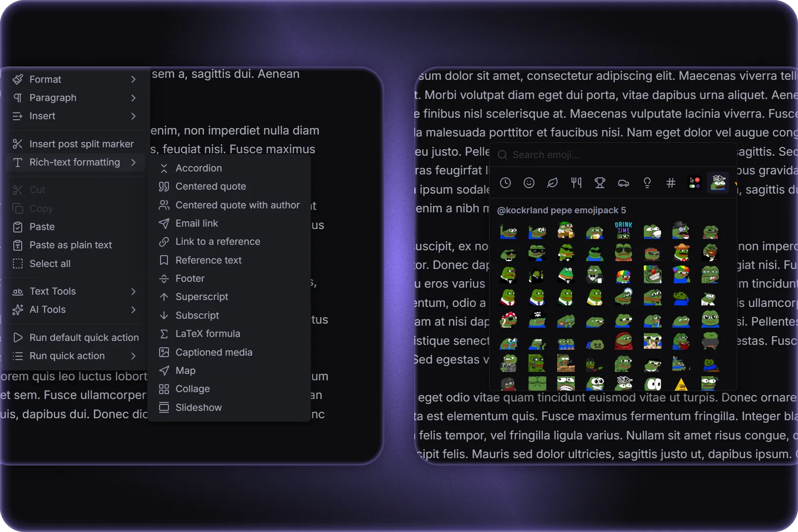
Task: Select the leaf nature emoji category
Action: (x=553, y=183)
